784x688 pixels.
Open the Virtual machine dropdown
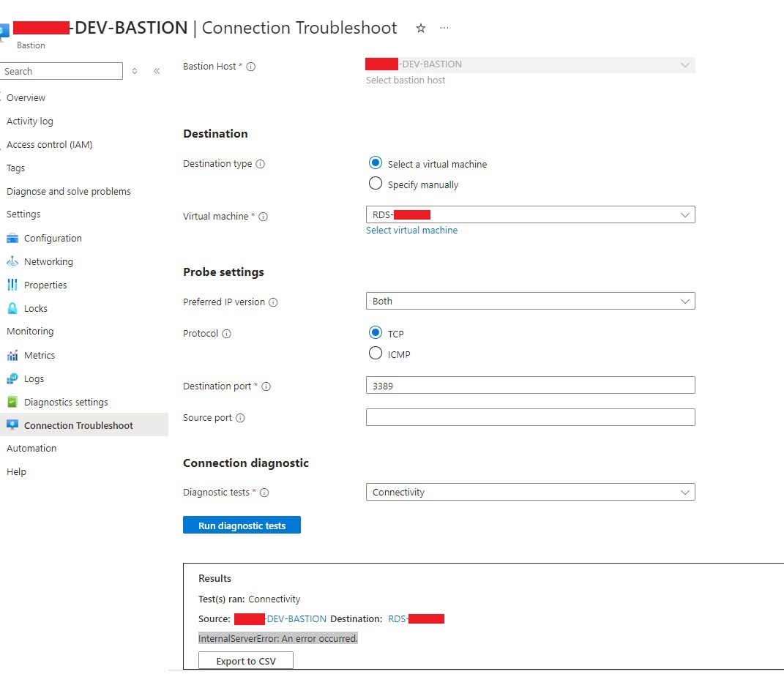click(x=685, y=214)
